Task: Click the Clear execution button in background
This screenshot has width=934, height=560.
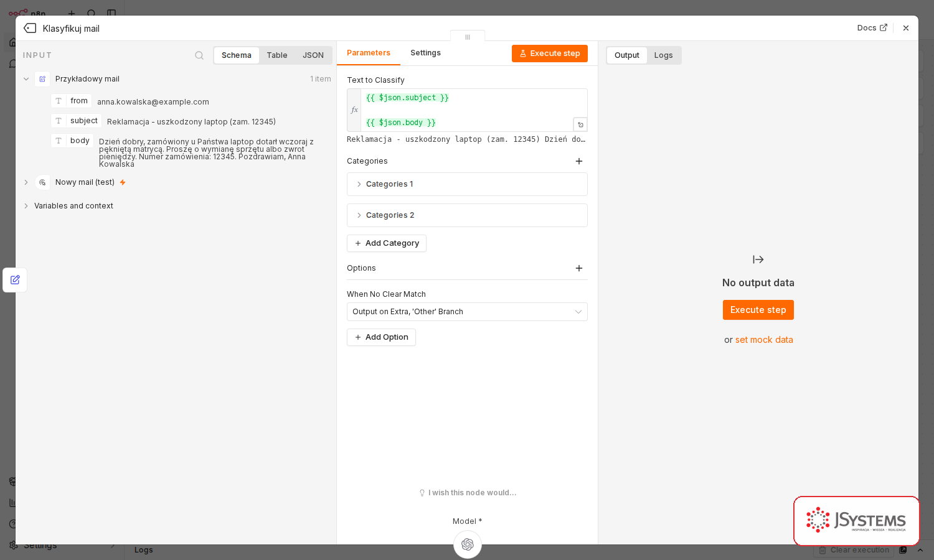Action: pyautogui.click(x=854, y=550)
